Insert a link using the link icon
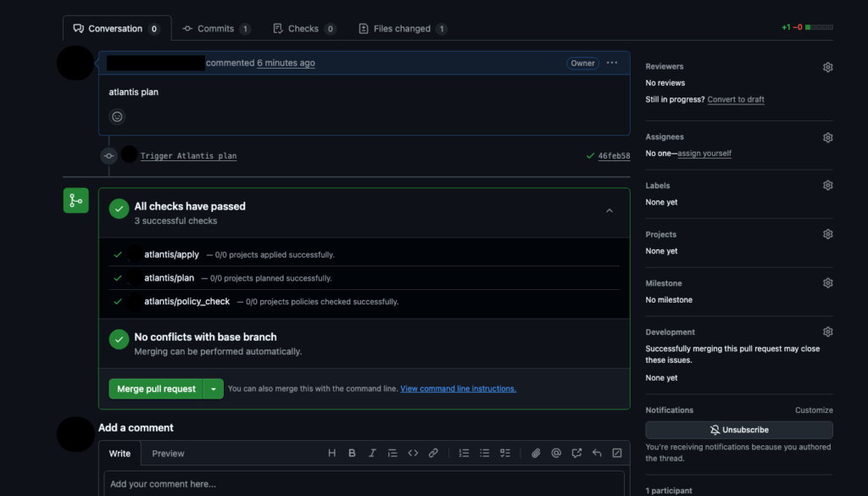The image size is (868, 496). [x=433, y=453]
